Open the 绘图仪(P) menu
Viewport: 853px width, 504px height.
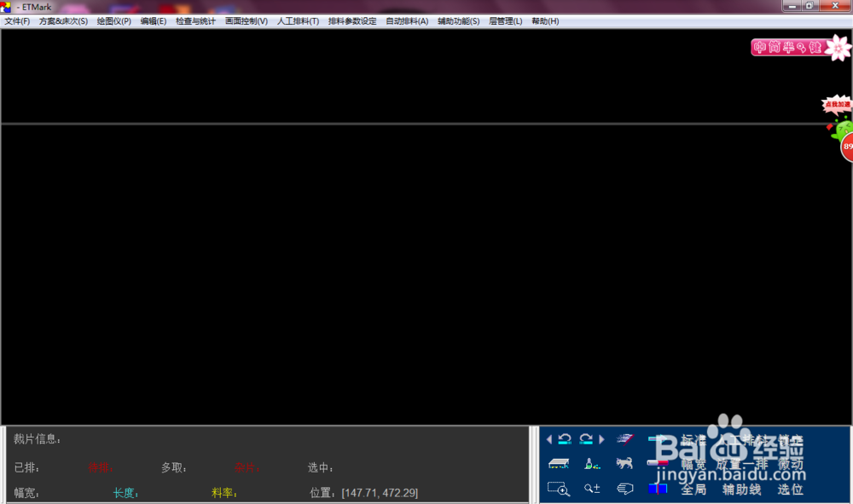pyautogui.click(x=113, y=21)
